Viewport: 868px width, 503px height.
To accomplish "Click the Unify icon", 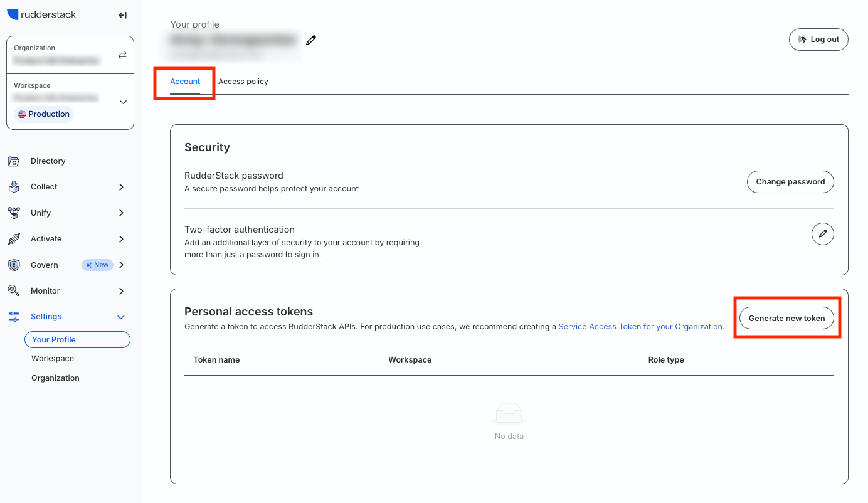I will 14,213.
